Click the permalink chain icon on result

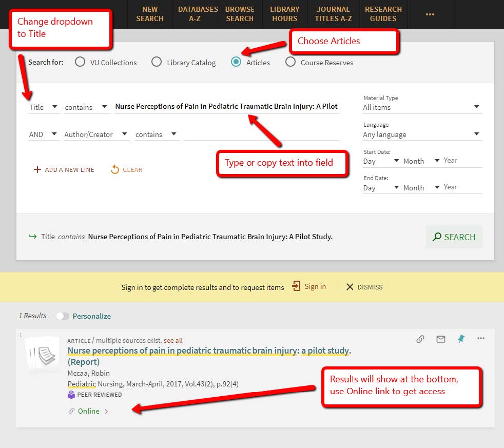click(420, 339)
